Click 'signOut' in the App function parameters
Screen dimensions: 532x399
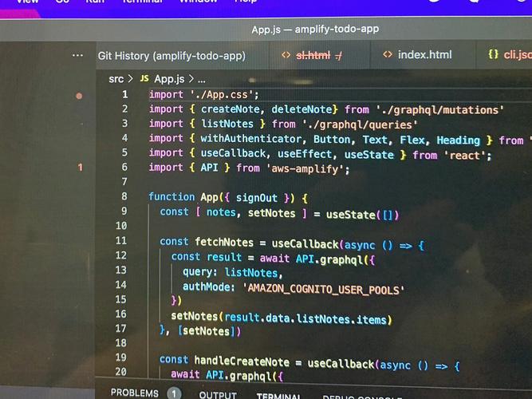257,198
